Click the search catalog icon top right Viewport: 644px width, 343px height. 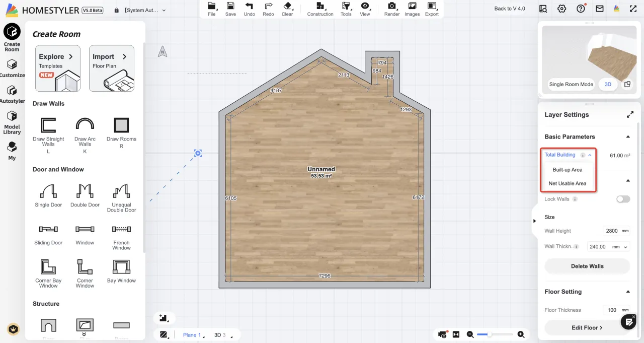click(x=543, y=9)
